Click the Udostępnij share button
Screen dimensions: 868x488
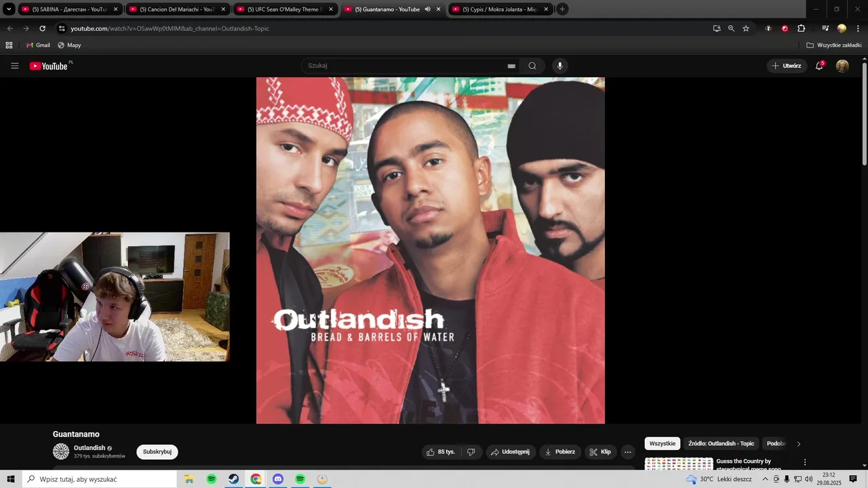[511, 452]
